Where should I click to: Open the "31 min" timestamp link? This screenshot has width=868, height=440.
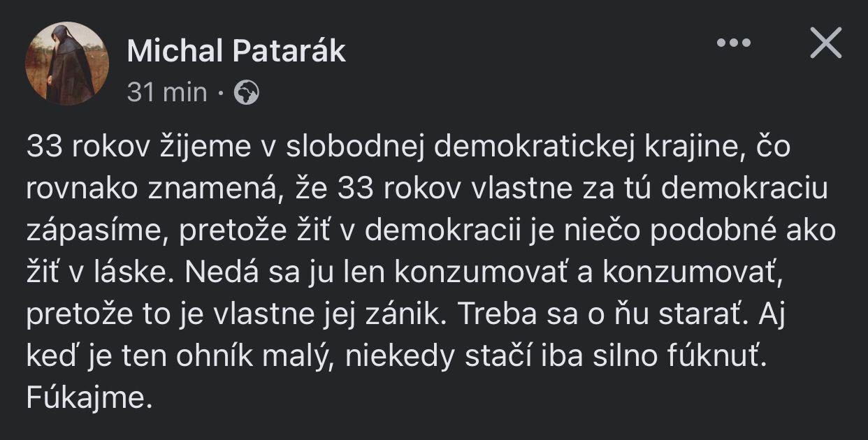(x=167, y=92)
